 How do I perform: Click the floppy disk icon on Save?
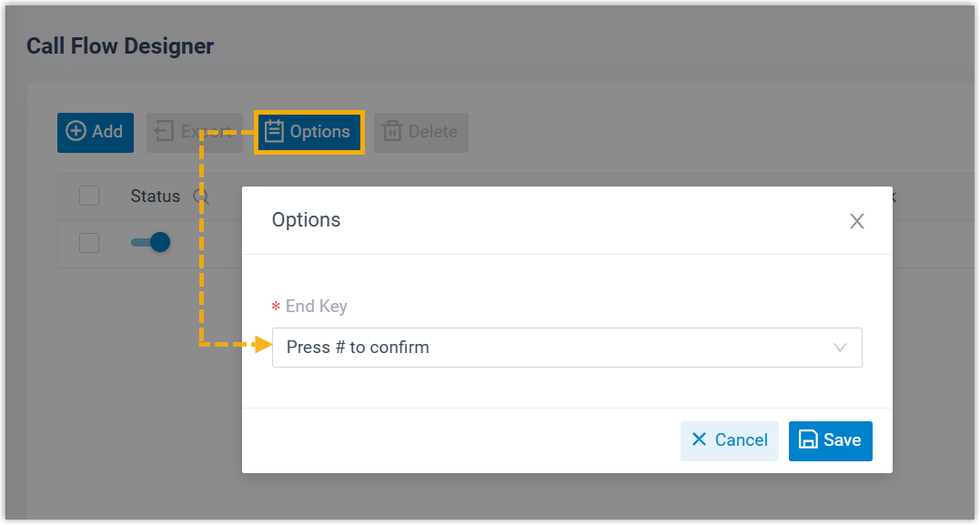[x=807, y=440]
